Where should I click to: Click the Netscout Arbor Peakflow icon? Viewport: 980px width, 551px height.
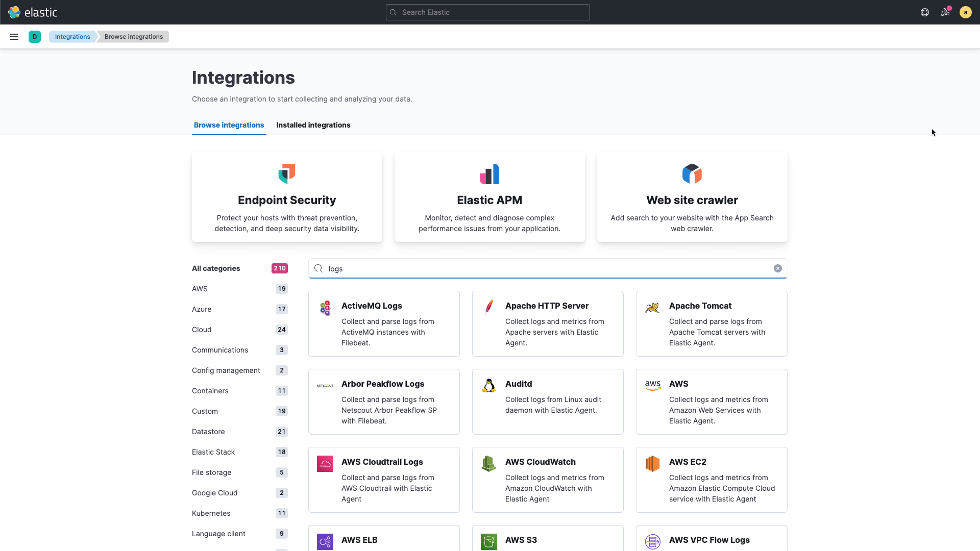click(325, 386)
